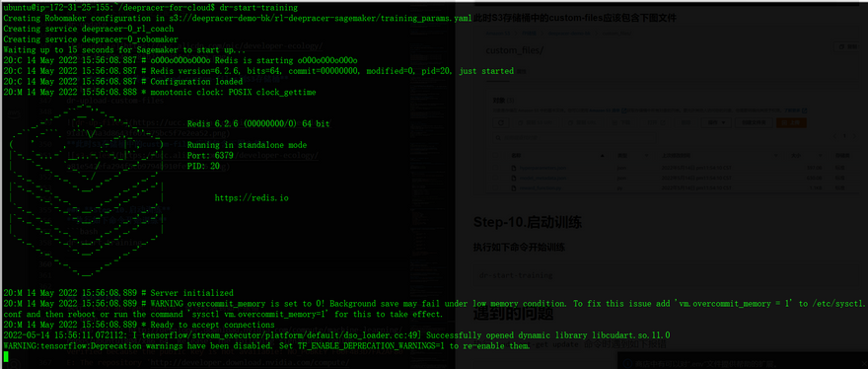This screenshot has width=868, height=369.
Task: Click the file icon beside model_metadata.json
Action: point(514,178)
